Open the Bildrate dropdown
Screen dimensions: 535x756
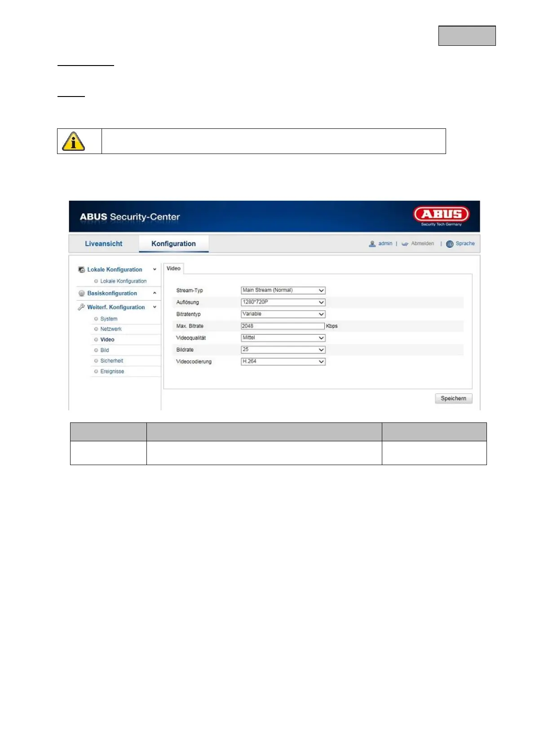[283, 350]
